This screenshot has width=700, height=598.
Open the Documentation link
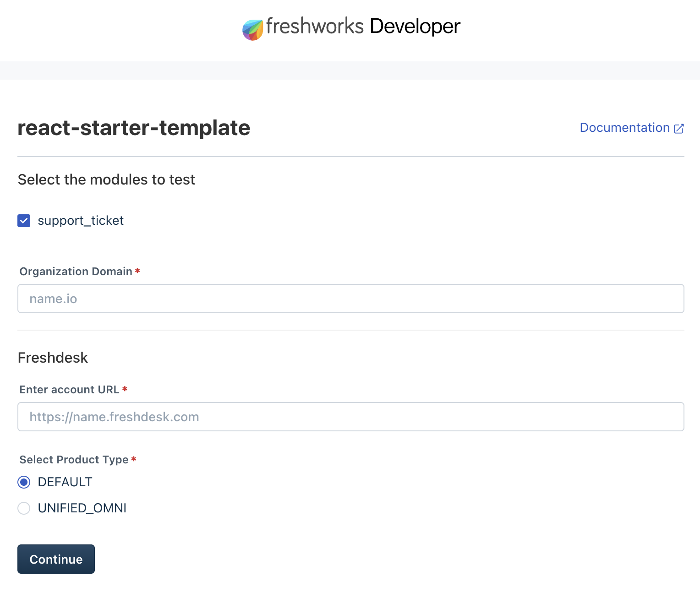[625, 128]
